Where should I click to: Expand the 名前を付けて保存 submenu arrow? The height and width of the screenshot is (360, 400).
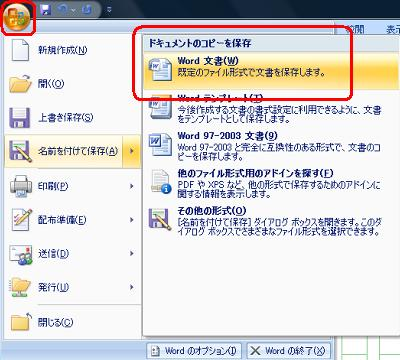click(x=132, y=151)
